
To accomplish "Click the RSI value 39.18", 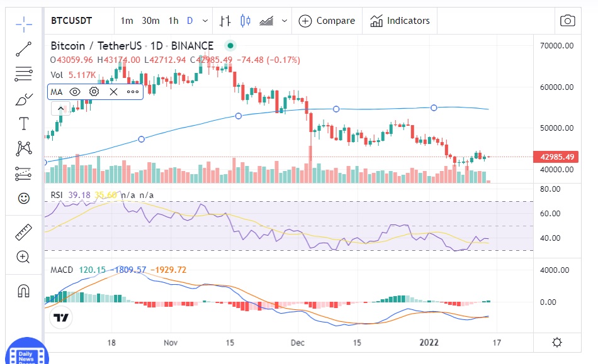I will point(79,195).
